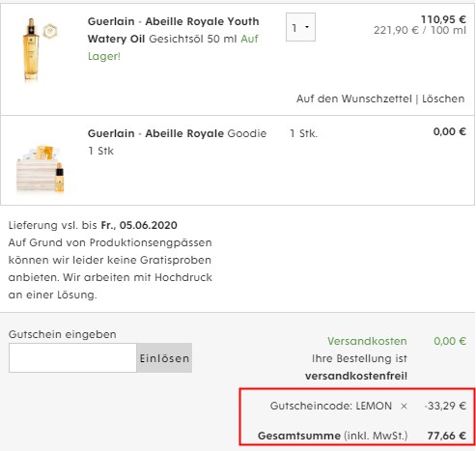This screenshot has width=476, height=451.
Task: Click 'Löschen' to remove the item
Action: [443, 99]
